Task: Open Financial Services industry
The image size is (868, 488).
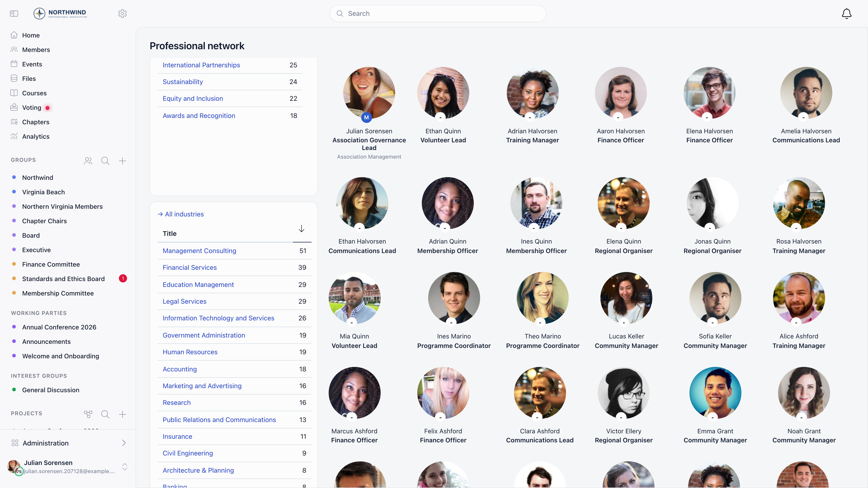Action: (x=190, y=267)
